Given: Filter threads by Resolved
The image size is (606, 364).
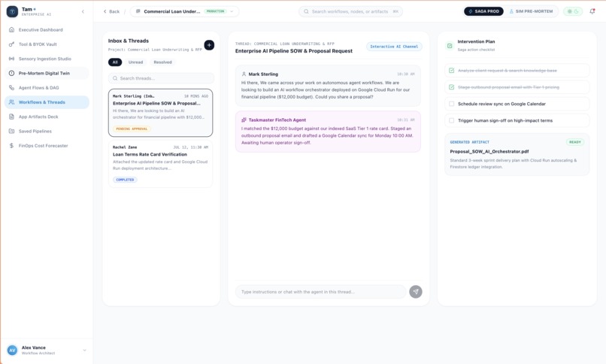Looking at the screenshot, I should [x=162, y=62].
